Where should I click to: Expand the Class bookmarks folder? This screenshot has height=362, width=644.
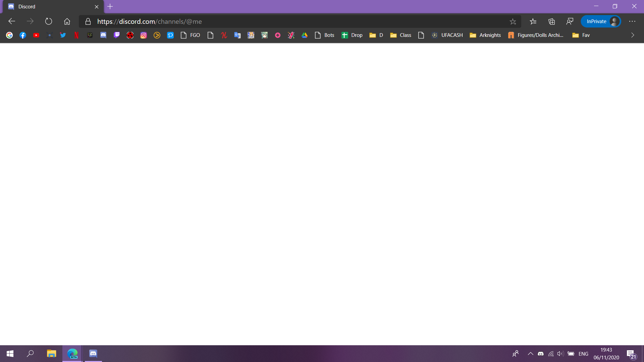point(401,35)
